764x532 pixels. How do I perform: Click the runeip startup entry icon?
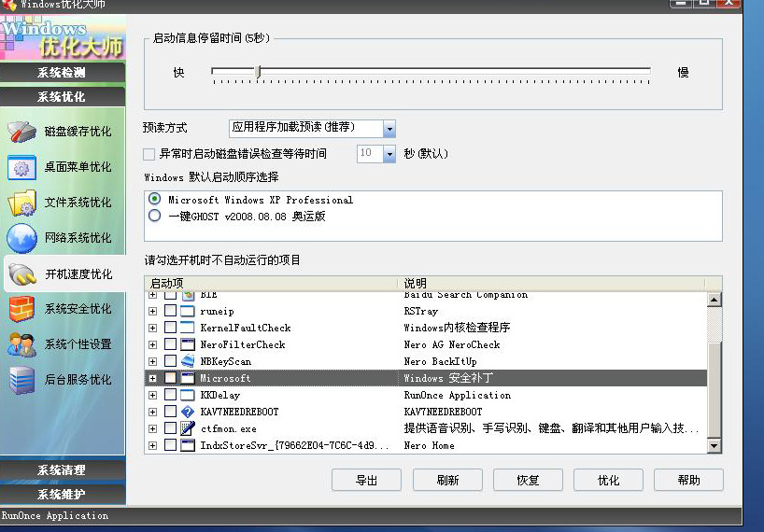coord(188,312)
